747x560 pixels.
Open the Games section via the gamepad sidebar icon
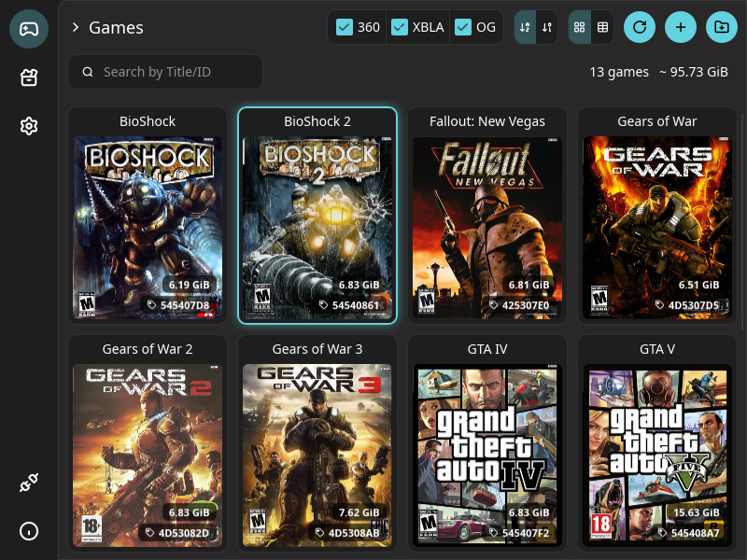coord(29,29)
